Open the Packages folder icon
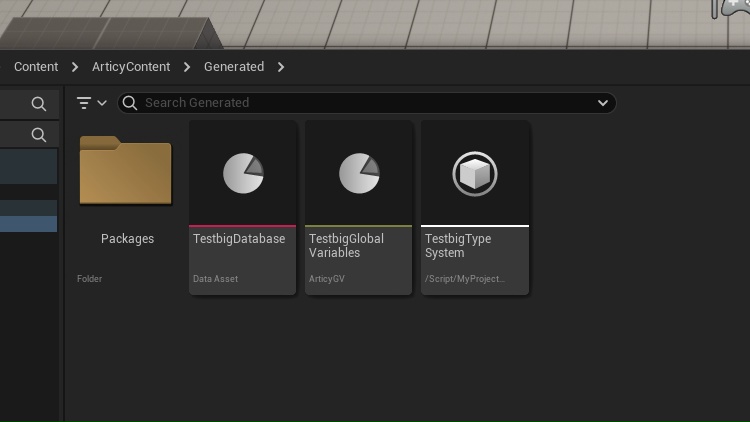Image resolution: width=750 pixels, height=422 pixels. click(126, 172)
